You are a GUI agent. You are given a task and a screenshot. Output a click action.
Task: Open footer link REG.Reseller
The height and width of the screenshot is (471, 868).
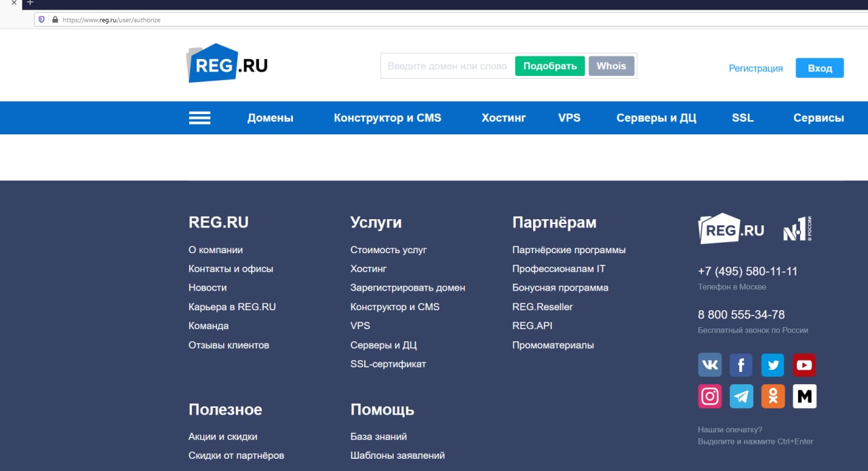(x=542, y=307)
